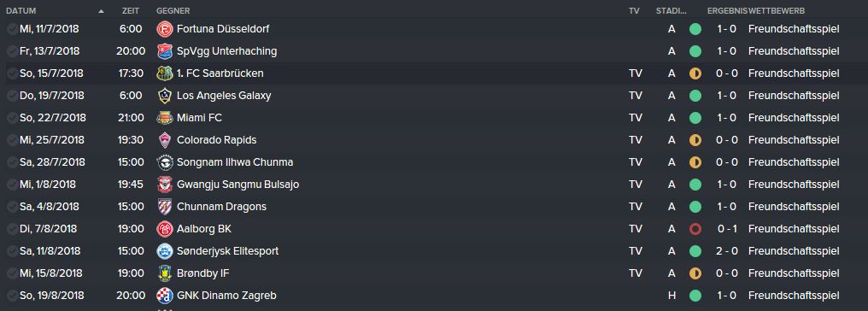Image resolution: width=868 pixels, height=311 pixels.
Task: Click the Ergebnis column header
Action: click(727, 11)
